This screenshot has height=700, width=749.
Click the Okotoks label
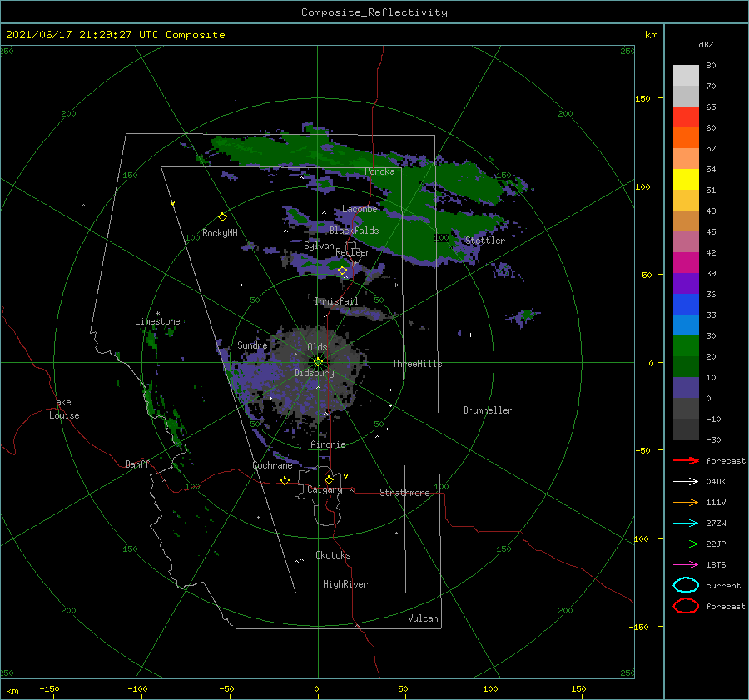[333, 555]
